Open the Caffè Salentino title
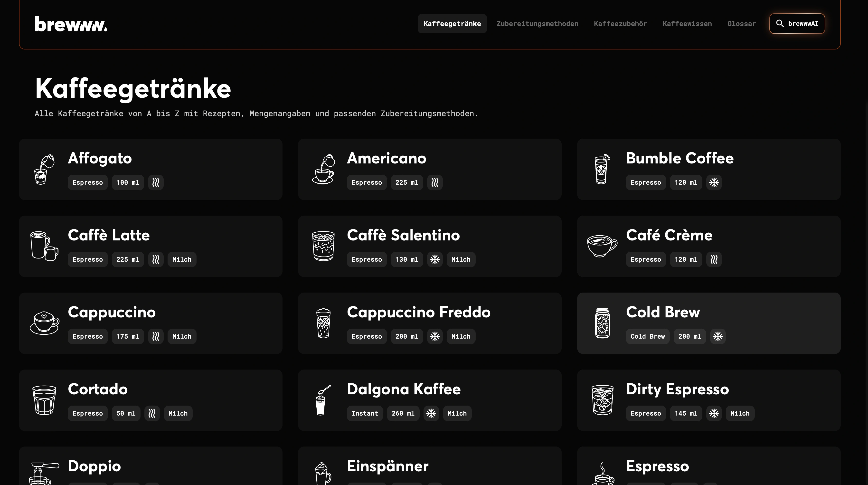The width and height of the screenshot is (868, 485). [x=403, y=235]
